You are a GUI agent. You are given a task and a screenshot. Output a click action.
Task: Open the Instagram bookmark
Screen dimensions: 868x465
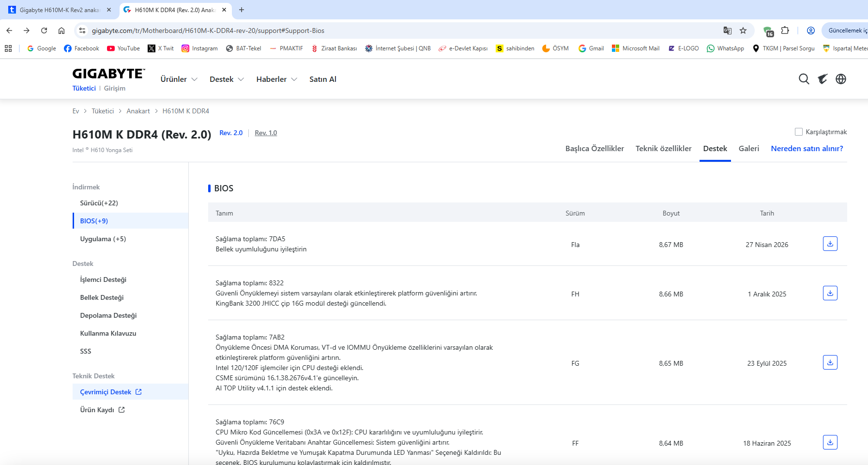(x=199, y=48)
